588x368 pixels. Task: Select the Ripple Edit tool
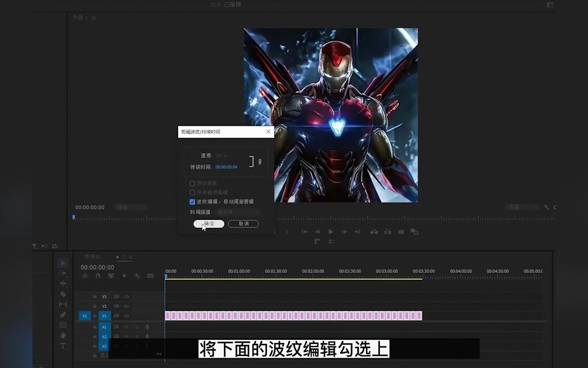[63, 283]
